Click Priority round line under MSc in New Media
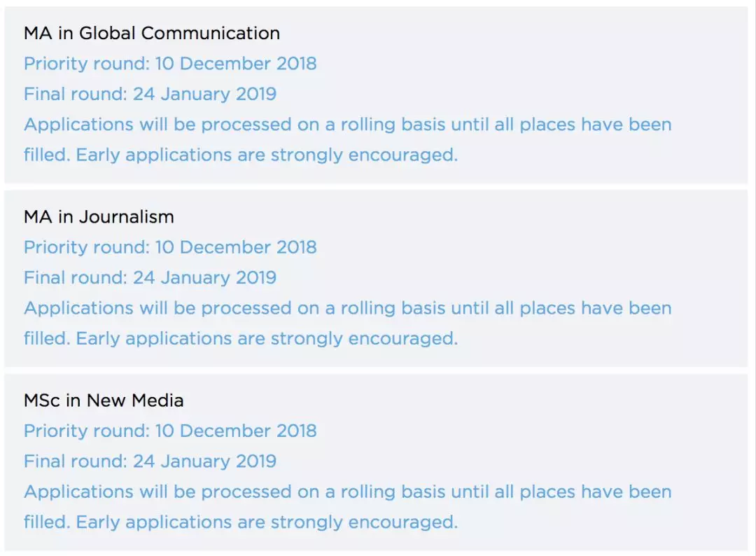756x556 pixels. pos(170,431)
